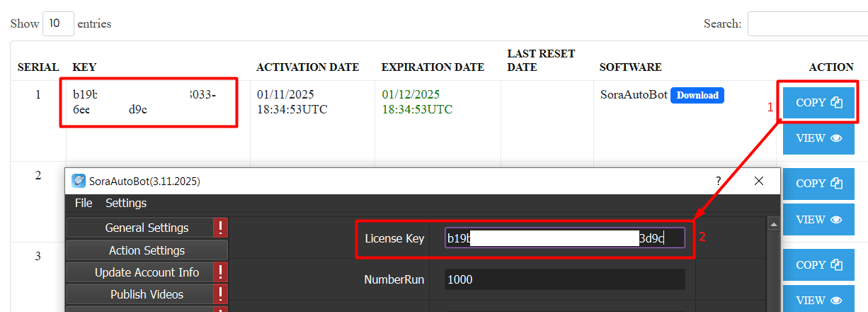
Task: Click the warning icon beside General Settings
Action: pos(221,228)
